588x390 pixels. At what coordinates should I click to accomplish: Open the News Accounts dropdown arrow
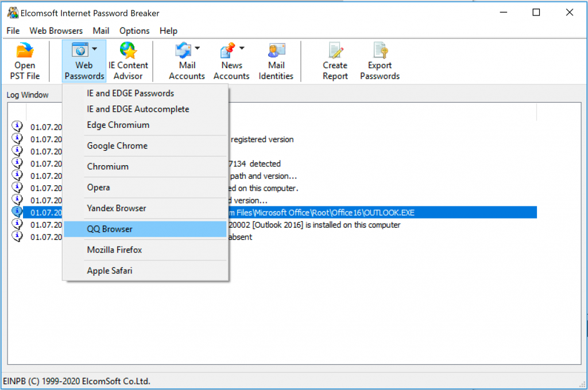(242, 49)
